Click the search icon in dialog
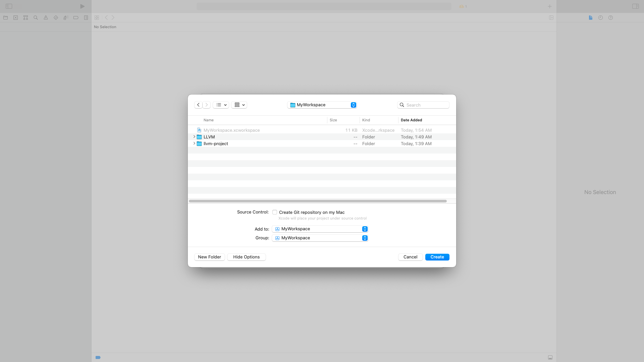 [x=401, y=105]
